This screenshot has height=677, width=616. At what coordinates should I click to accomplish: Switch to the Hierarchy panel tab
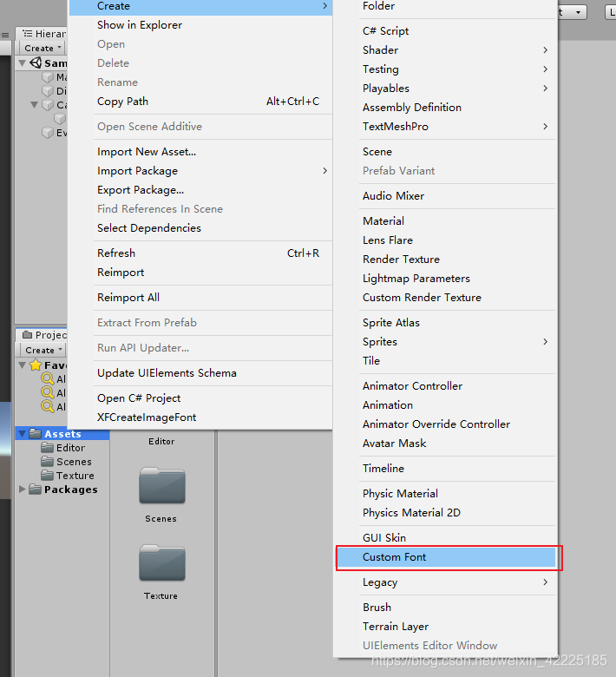43,34
